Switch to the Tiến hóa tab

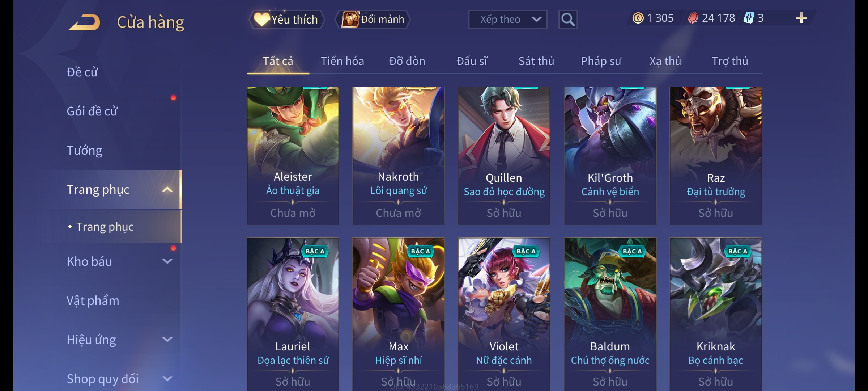(342, 61)
